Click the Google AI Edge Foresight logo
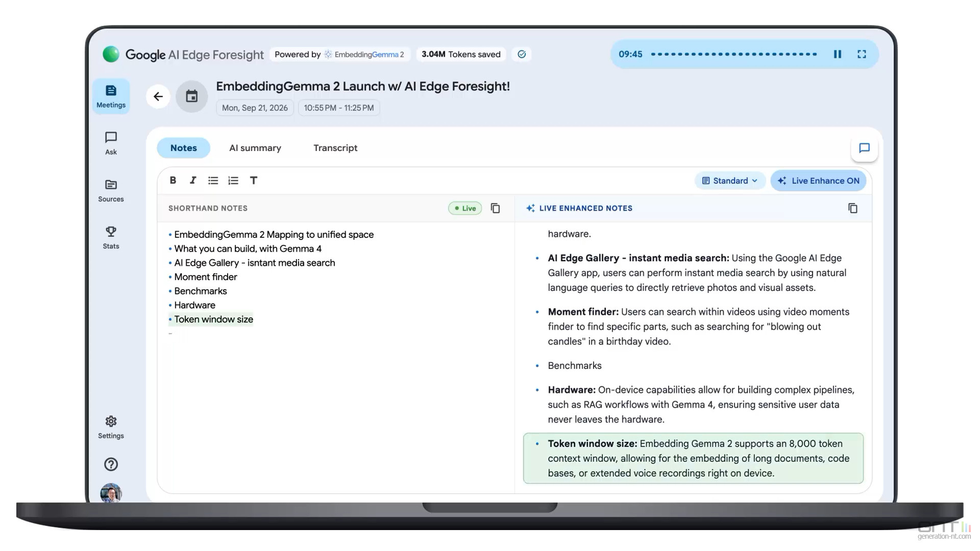Image resolution: width=980 pixels, height=551 pixels. tap(183, 54)
